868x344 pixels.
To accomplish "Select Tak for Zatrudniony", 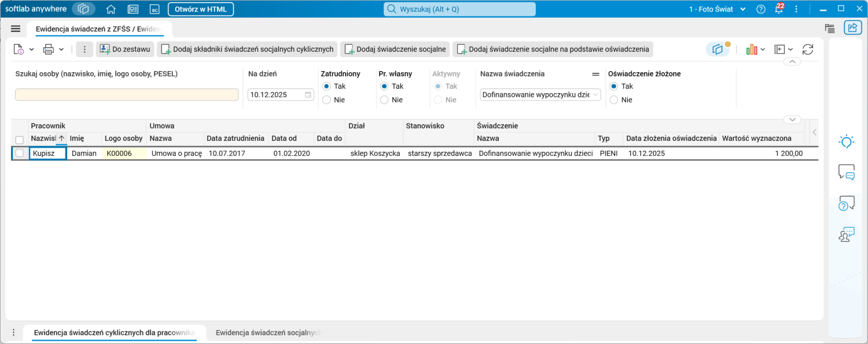I will [x=326, y=86].
